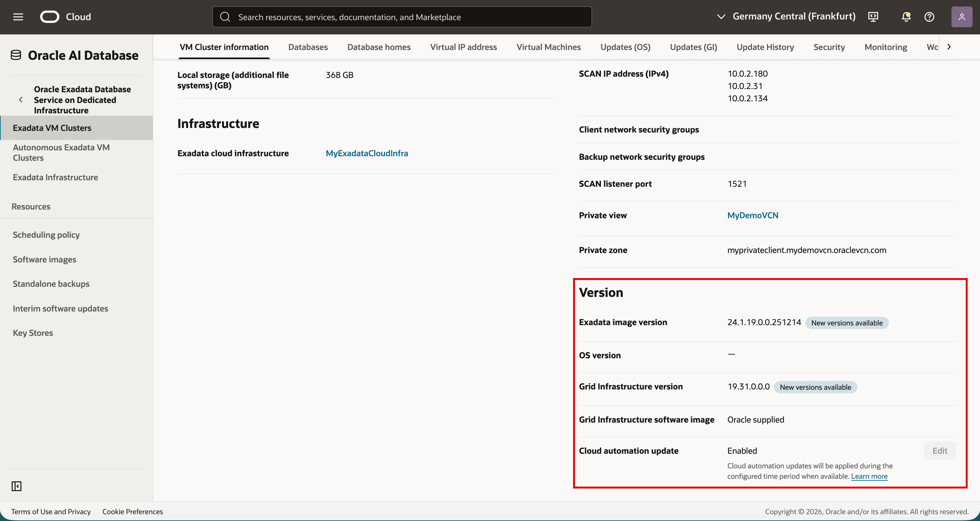This screenshot has height=521, width=980.
Task: Open the notifications bell
Action: tap(906, 17)
